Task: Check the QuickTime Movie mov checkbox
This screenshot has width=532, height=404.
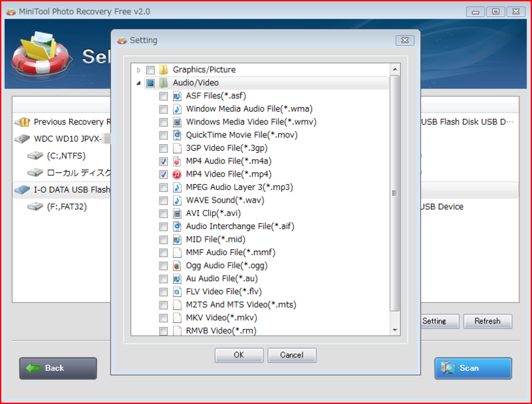Action: 163,136
